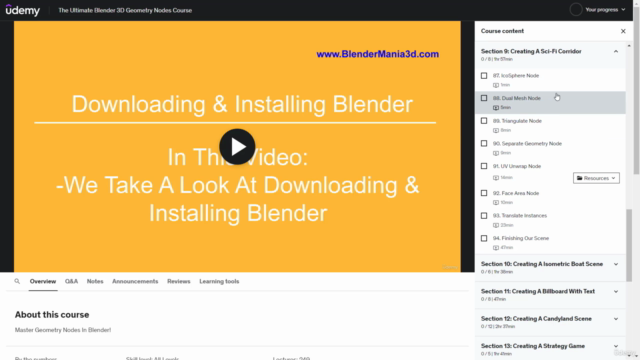Switch to the Q&A tab
The width and height of the screenshot is (640, 360).
71,281
